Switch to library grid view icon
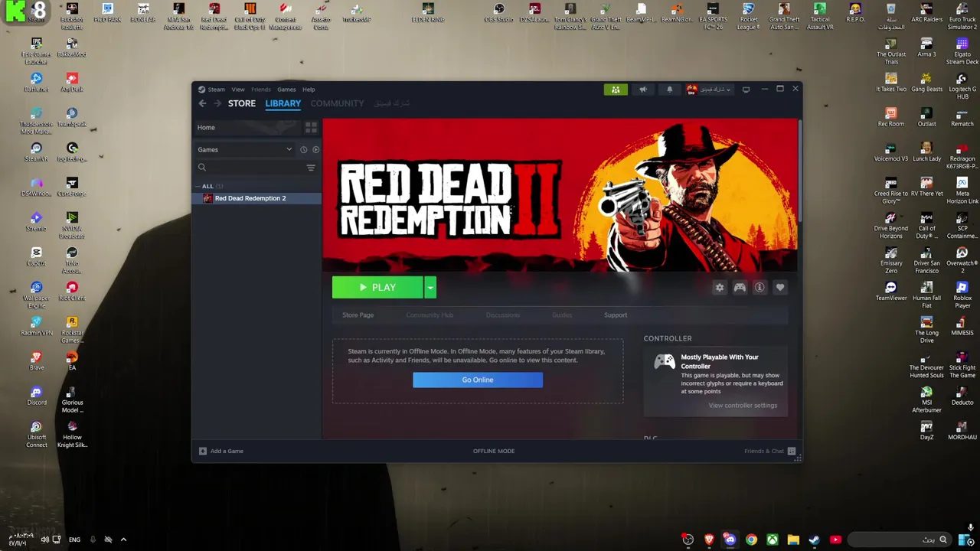 (311, 127)
